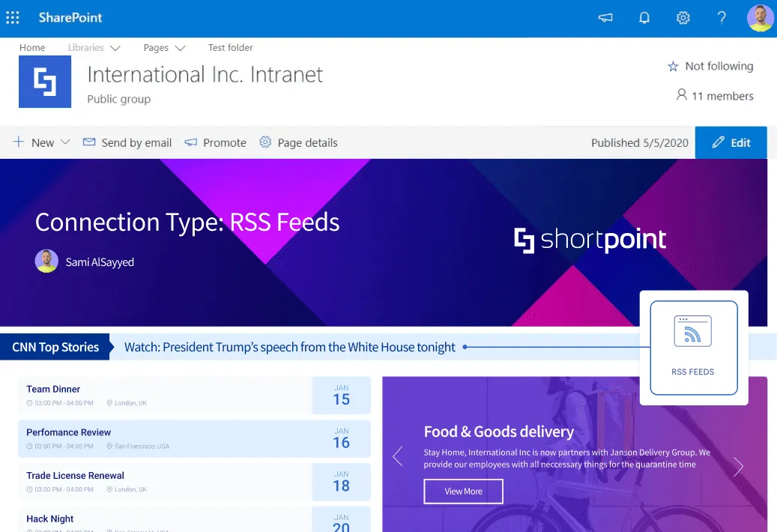
Task: View the 11 members list
Action: (715, 96)
